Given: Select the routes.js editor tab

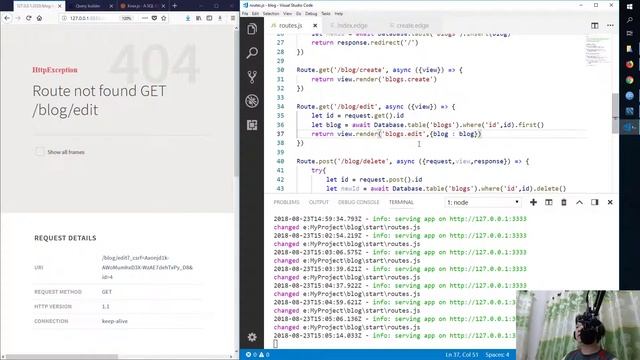Looking at the screenshot, I should click(x=290, y=25).
